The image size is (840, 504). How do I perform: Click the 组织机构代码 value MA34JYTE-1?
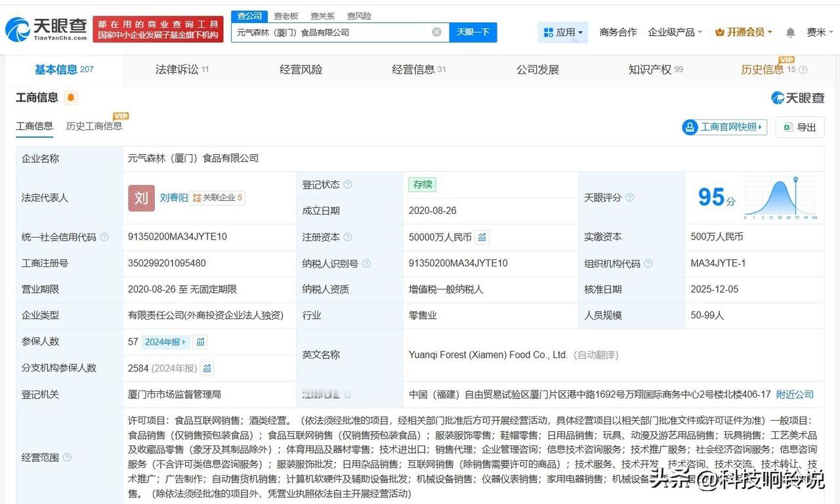tap(718, 263)
